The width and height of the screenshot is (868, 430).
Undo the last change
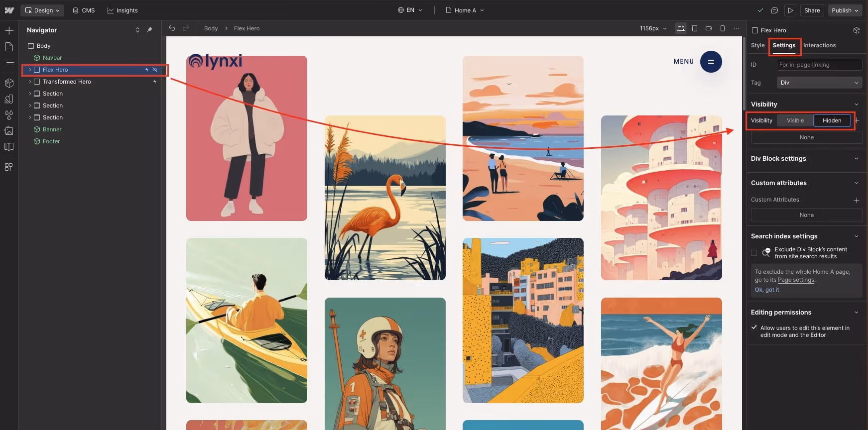(172, 28)
